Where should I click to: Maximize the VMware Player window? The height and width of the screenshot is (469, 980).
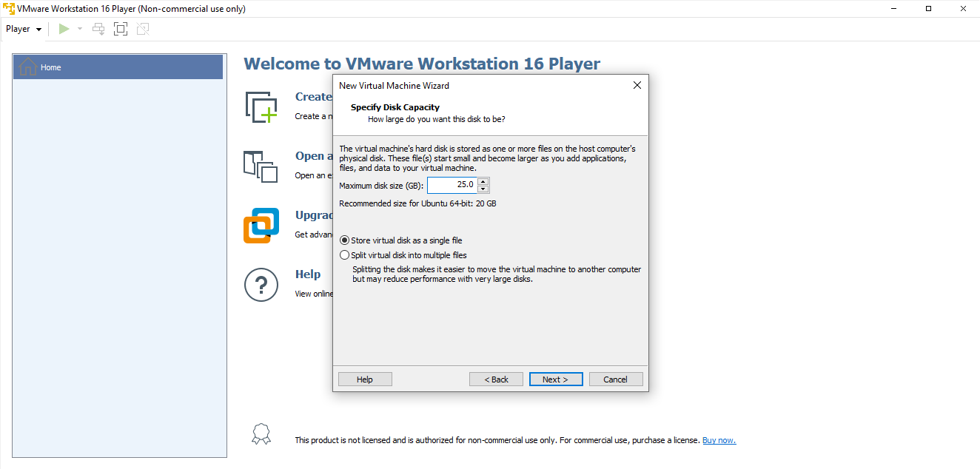pyautogui.click(x=929, y=9)
